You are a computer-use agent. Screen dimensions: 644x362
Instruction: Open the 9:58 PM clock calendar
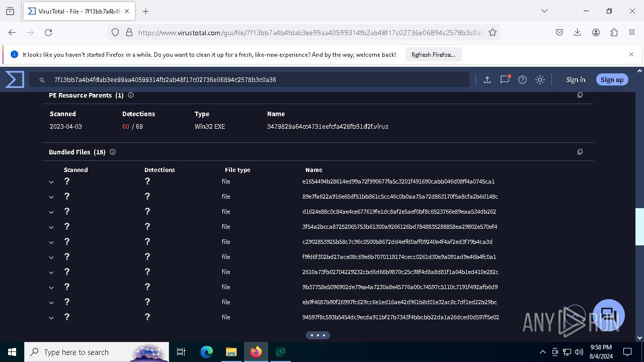coord(601,352)
